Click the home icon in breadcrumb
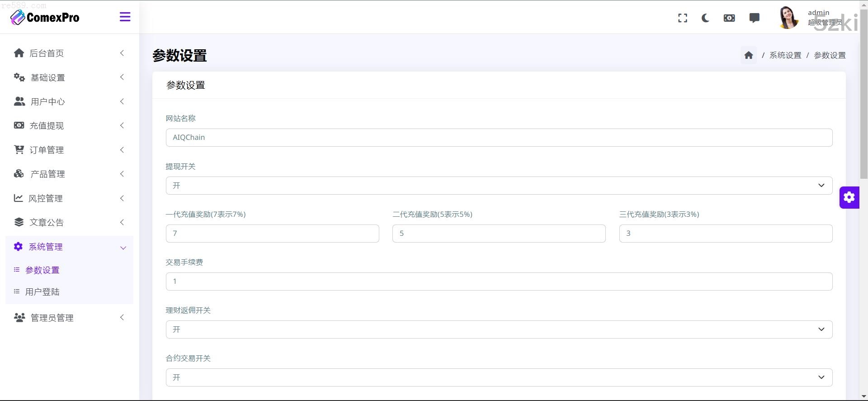 click(749, 55)
